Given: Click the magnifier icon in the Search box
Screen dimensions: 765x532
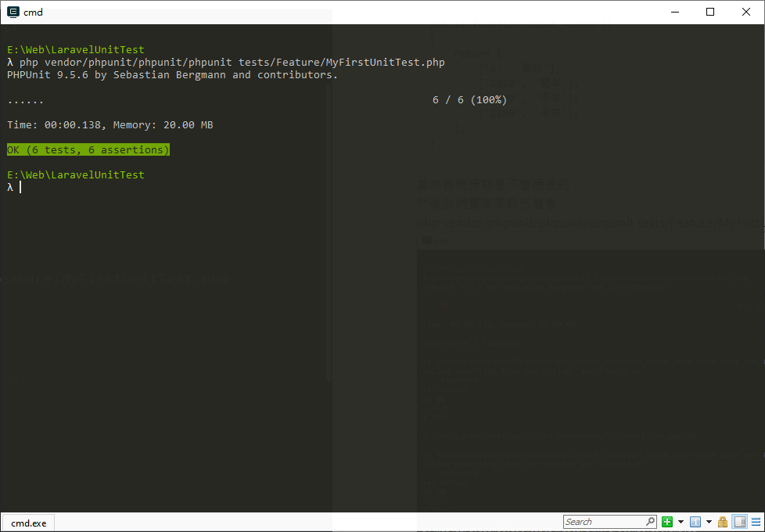Looking at the screenshot, I should pos(650,522).
